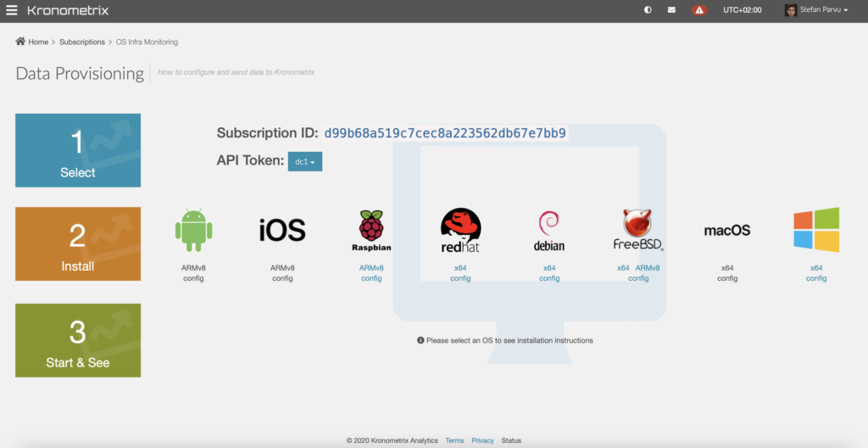Image resolution: width=868 pixels, height=448 pixels.
Task: Choose the Windows logo
Action: pos(816,230)
